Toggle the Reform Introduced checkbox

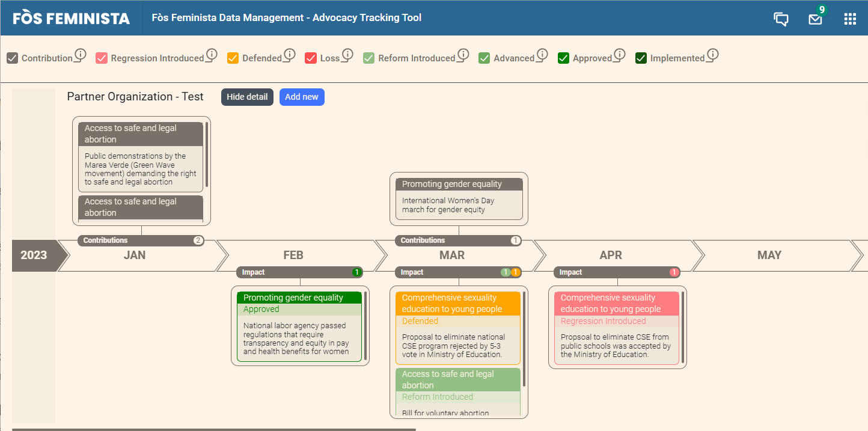pos(369,58)
